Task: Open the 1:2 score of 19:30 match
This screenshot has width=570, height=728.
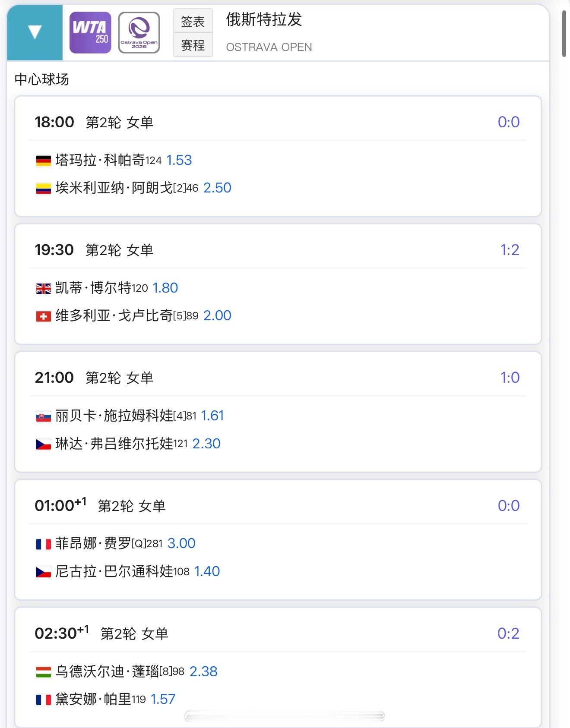Action: pyautogui.click(x=510, y=250)
